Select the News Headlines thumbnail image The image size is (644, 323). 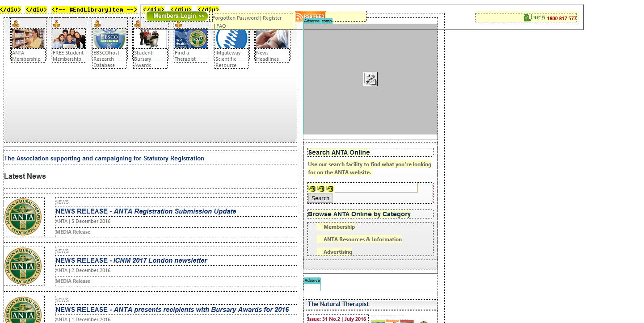click(272, 38)
